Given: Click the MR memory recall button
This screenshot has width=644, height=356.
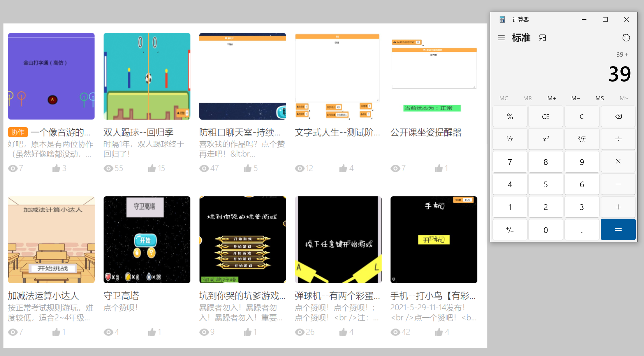Looking at the screenshot, I should [x=528, y=98].
